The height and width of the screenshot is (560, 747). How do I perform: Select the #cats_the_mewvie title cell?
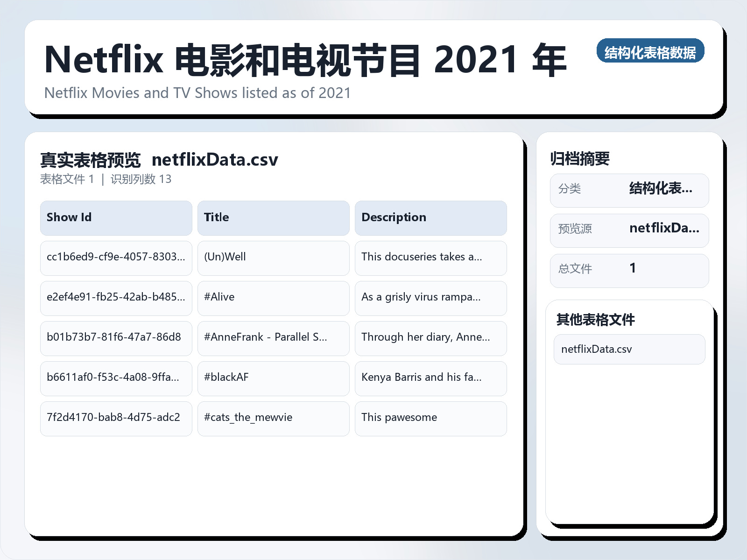273,419
